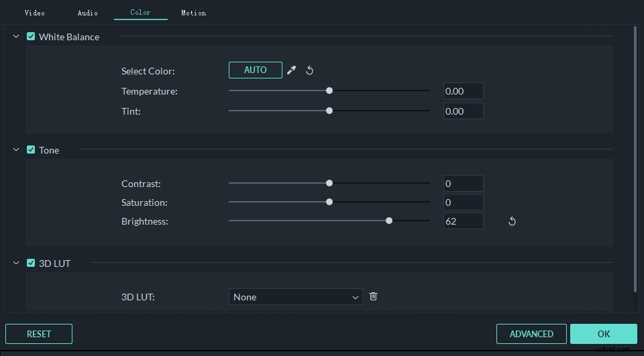
Task: Collapse the White Balance section
Action: click(x=16, y=37)
